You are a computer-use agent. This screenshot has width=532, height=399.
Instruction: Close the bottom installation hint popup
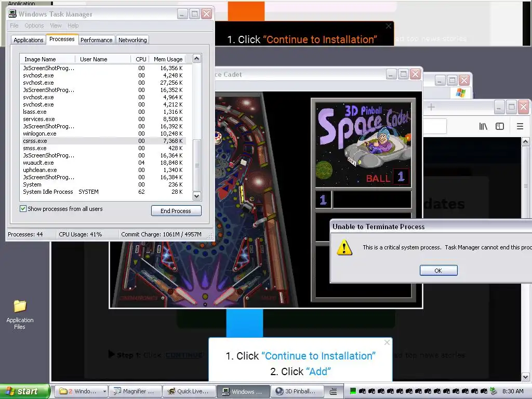coord(387,342)
